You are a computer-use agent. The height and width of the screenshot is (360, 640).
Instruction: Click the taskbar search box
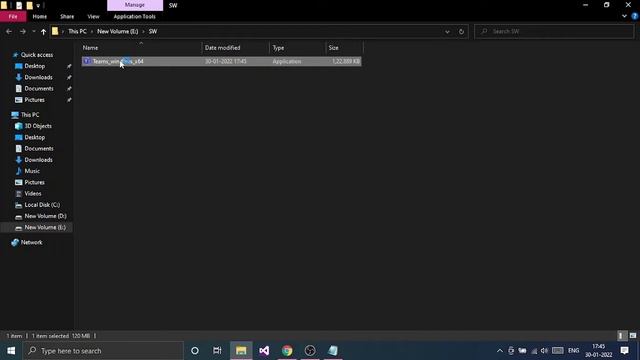click(x=103, y=351)
